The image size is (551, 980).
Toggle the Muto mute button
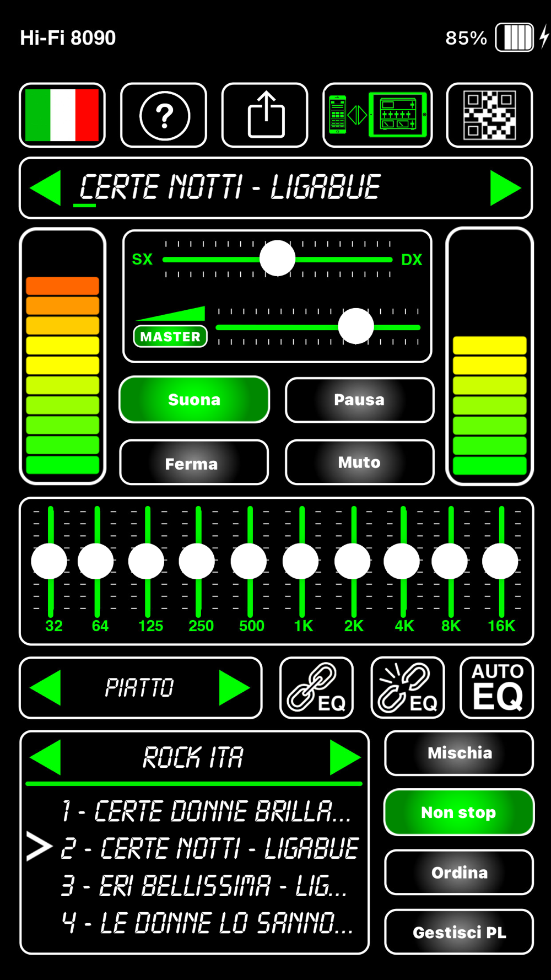point(359,462)
